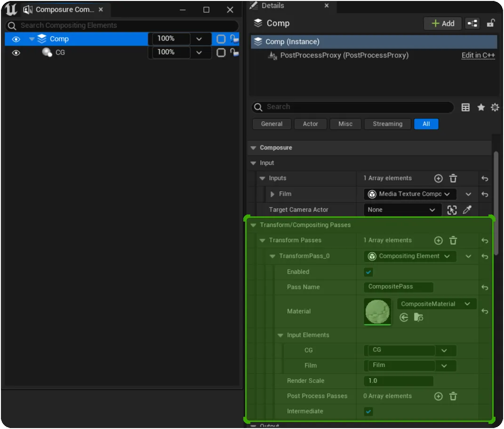This screenshot has height=429, width=504.
Task: Toggle favorites star filter icon
Action: 481,107
